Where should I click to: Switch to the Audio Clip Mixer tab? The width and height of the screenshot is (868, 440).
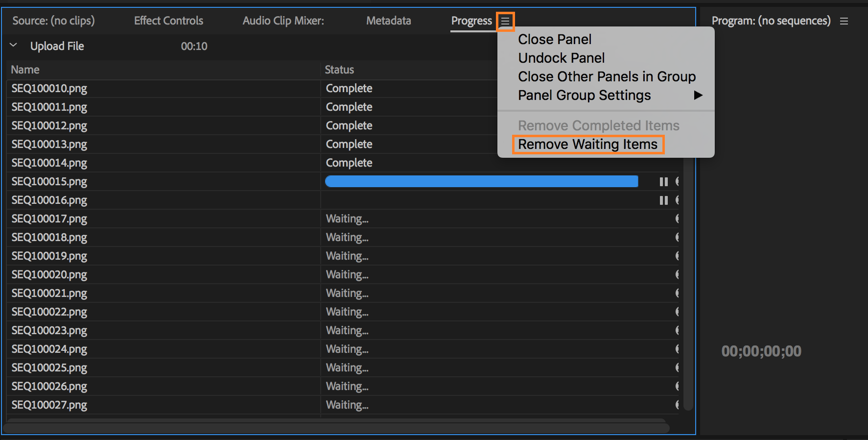coord(283,21)
